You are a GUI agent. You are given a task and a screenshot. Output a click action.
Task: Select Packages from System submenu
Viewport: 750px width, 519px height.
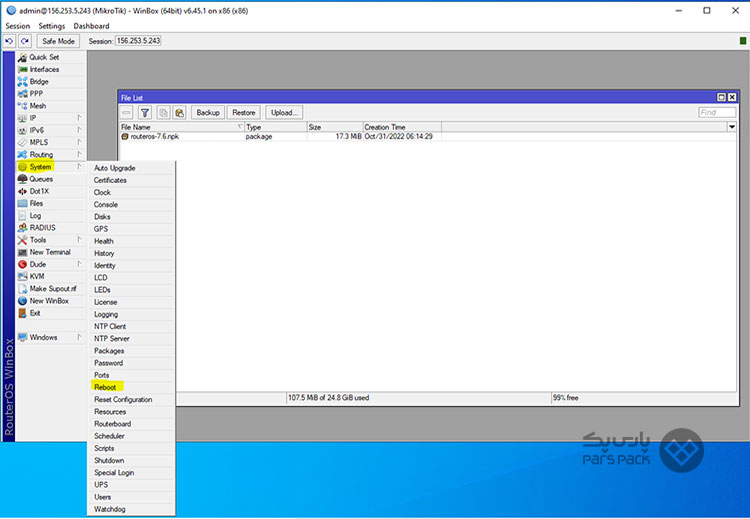(131, 351)
